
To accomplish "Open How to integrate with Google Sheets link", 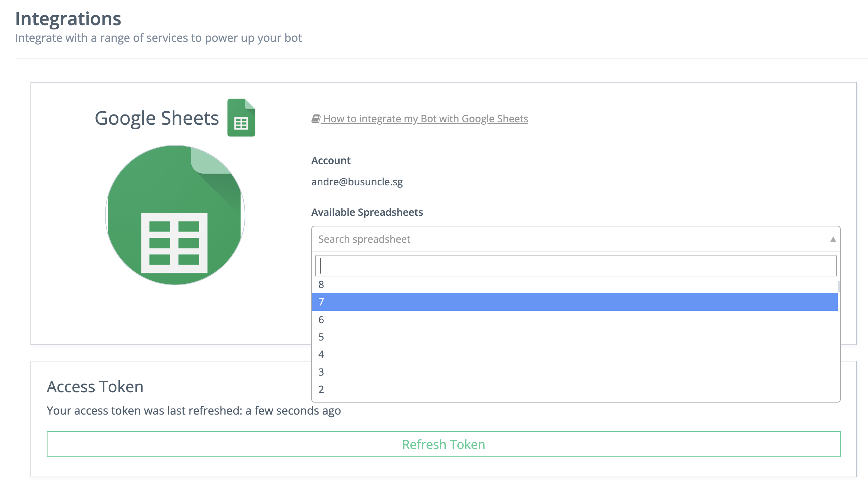I will coord(425,119).
